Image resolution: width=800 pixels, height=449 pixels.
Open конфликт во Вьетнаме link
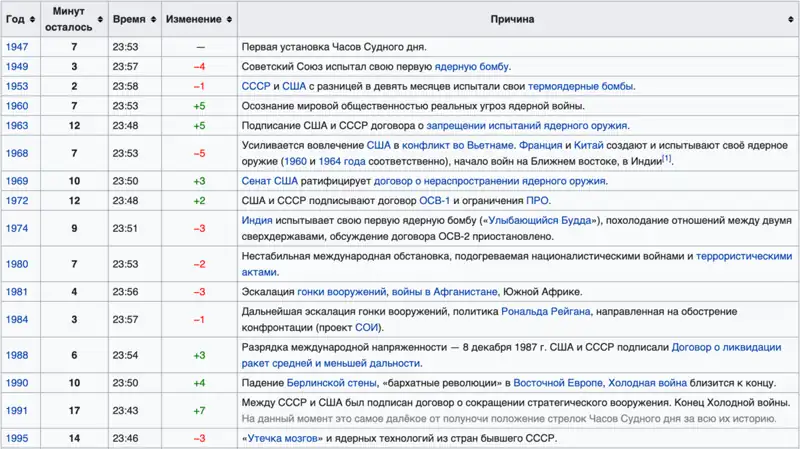point(458,145)
